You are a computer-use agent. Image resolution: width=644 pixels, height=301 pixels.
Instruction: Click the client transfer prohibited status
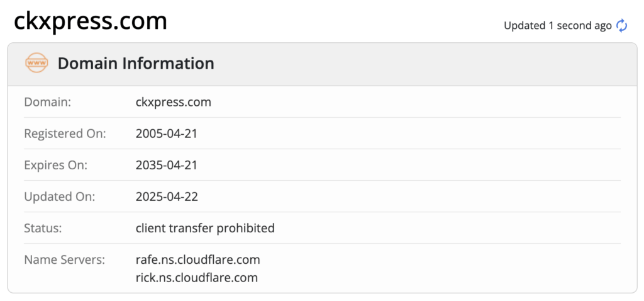205,228
